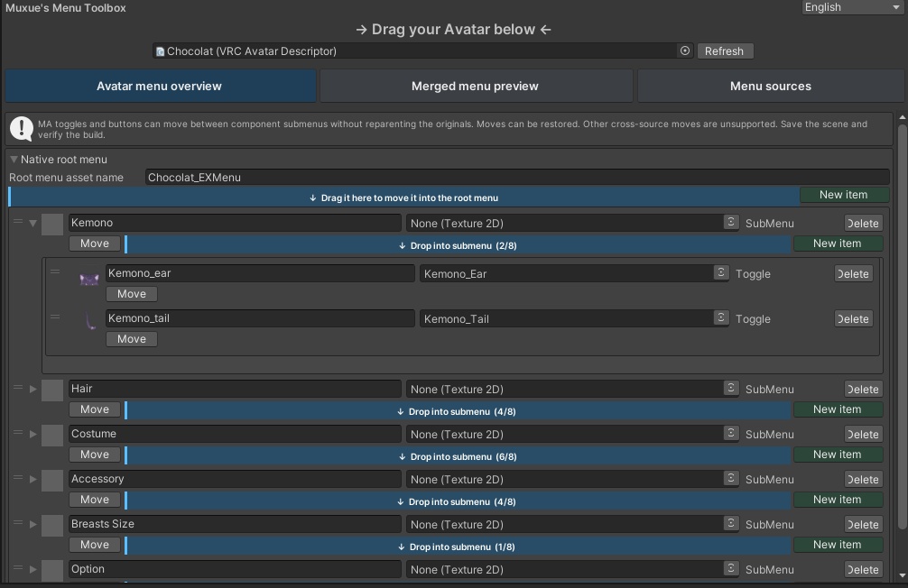Collapse the Kemono submenu

coord(33,223)
